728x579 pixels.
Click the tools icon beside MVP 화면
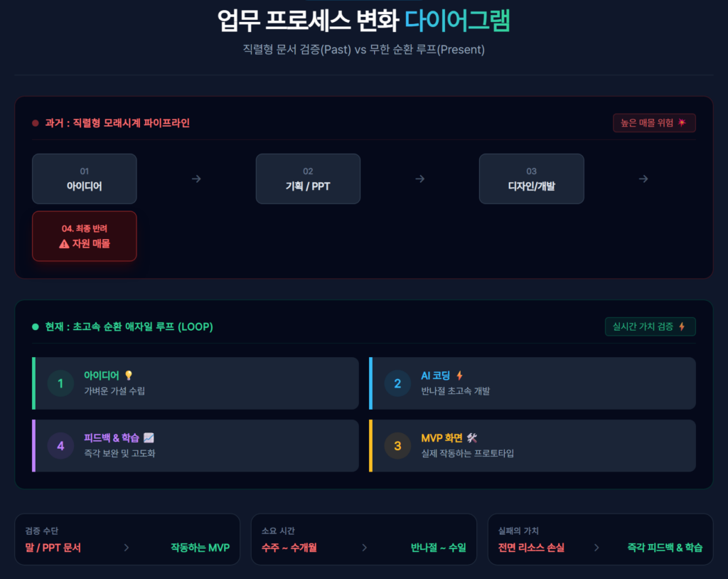pyautogui.click(x=472, y=437)
